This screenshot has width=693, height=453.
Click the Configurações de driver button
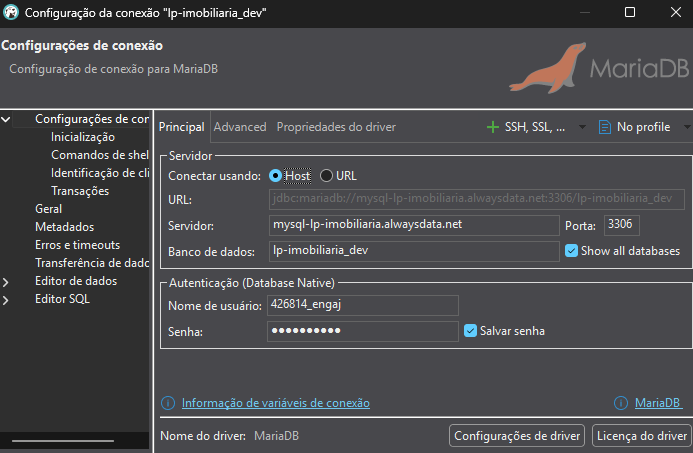(517, 436)
